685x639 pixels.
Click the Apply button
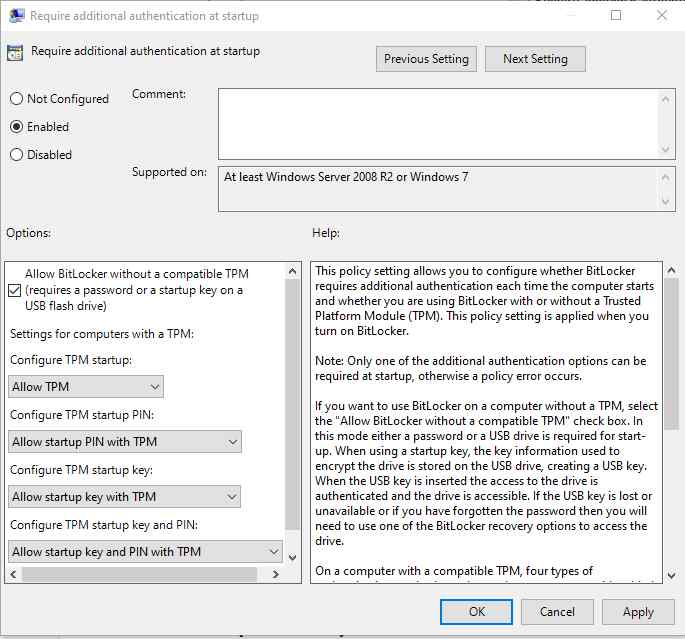638,611
